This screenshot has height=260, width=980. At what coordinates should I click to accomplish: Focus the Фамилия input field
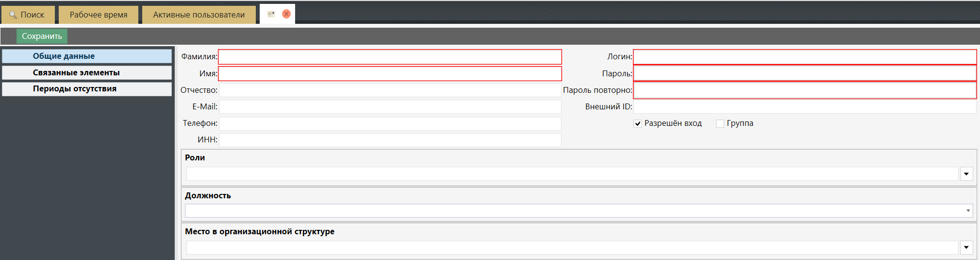[x=390, y=57]
